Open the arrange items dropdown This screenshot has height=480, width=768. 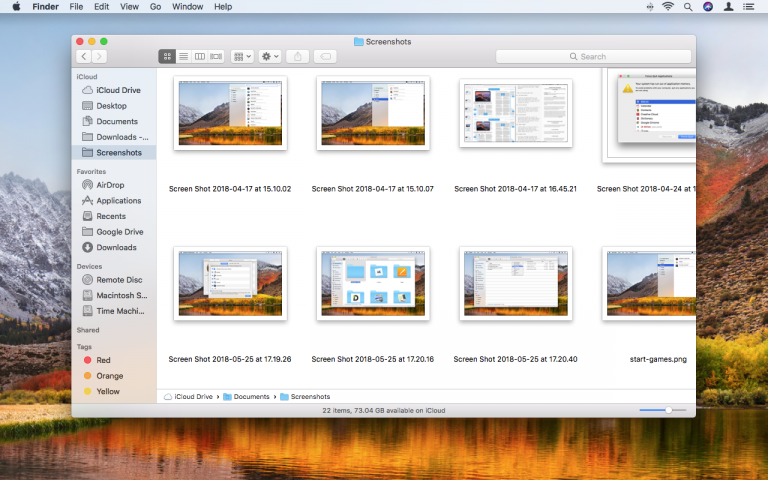[241, 56]
